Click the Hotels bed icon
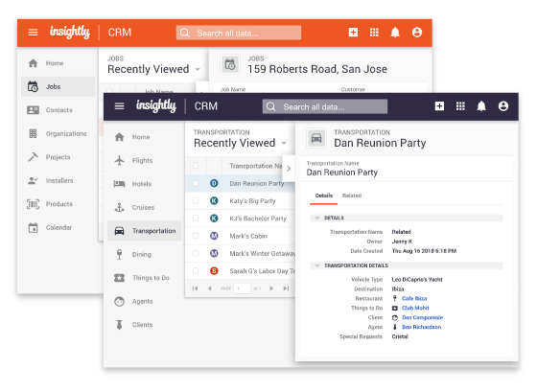 (x=119, y=184)
